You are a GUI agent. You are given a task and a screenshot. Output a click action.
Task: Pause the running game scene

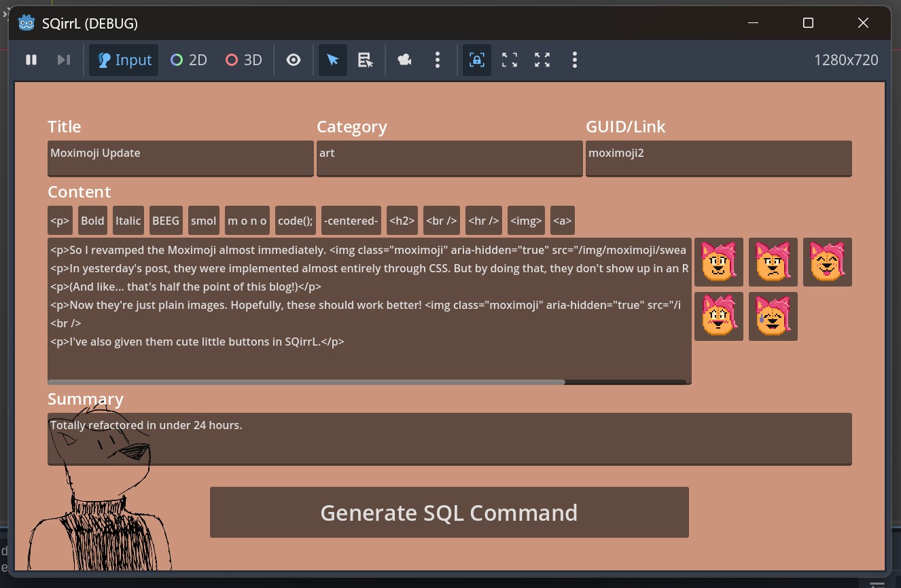[31, 60]
